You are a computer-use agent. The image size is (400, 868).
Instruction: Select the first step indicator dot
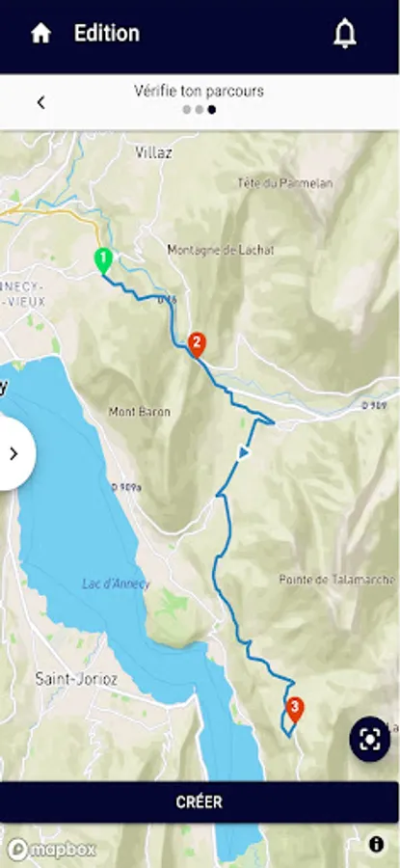186,110
